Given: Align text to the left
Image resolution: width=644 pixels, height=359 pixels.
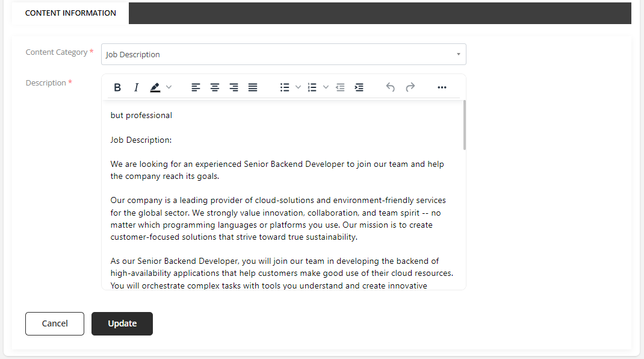Looking at the screenshot, I should point(196,87).
